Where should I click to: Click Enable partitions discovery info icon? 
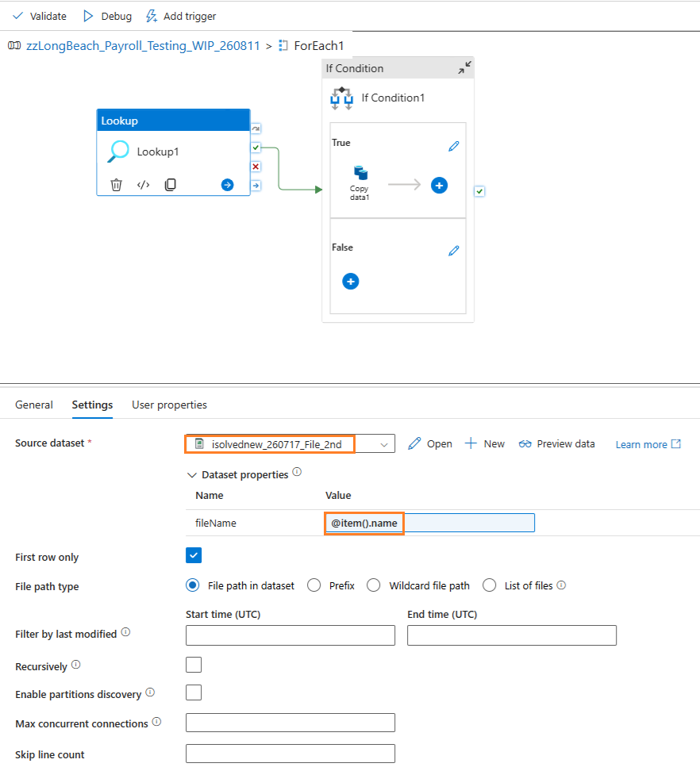151,692
